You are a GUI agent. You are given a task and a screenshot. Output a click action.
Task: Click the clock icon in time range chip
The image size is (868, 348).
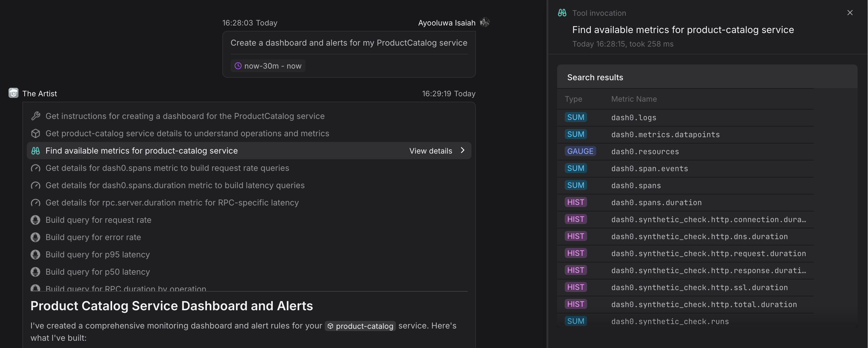(238, 66)
